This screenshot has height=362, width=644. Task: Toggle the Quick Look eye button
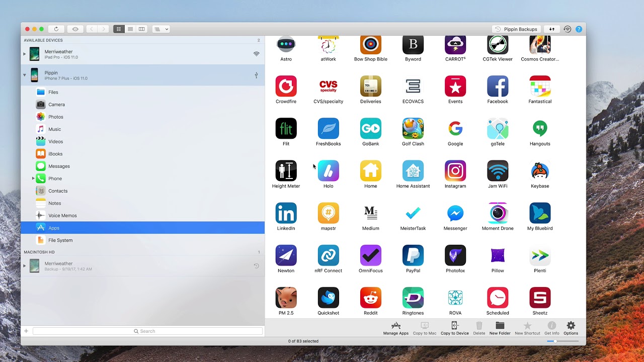point(75,29)
